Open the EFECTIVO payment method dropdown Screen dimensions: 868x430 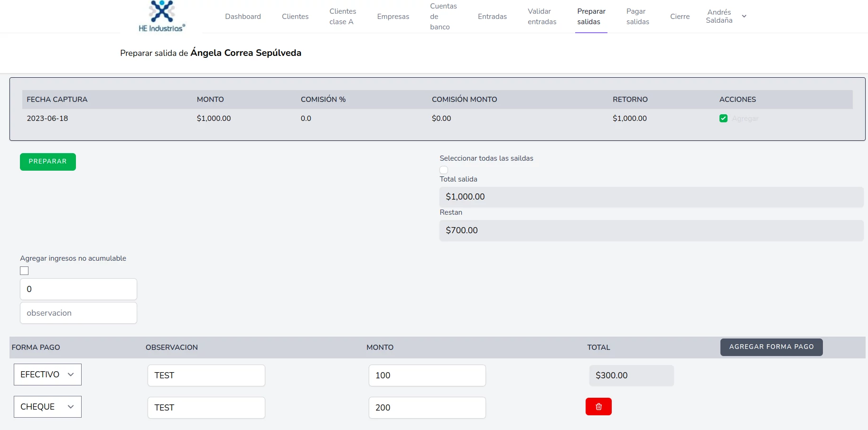click(x=47, y=375)
